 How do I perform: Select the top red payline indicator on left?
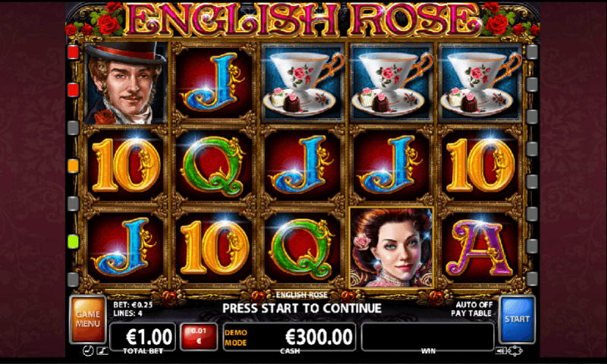(x=73, y=52)
